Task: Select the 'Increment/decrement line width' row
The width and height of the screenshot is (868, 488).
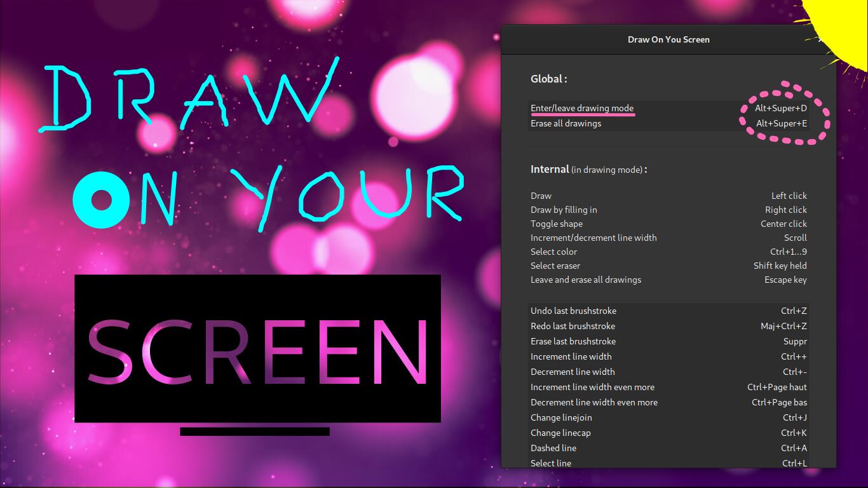Action: (593, 238)
